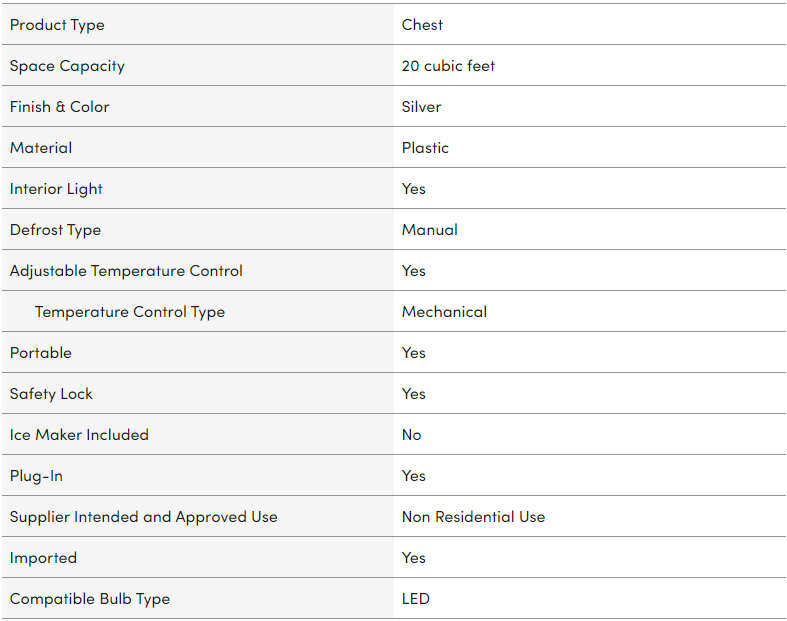Click the Defrost Type label
787x621 pixels.
point(55,230)
